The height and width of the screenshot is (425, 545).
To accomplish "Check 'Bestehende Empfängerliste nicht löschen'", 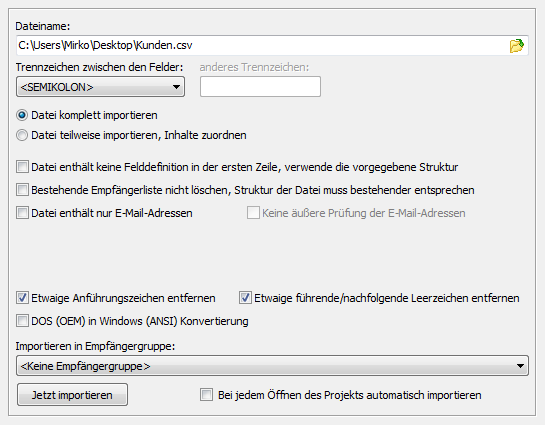I will (x=22, y=190).
